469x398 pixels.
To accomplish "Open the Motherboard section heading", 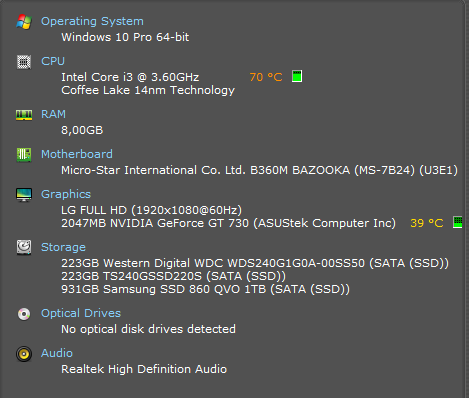I will point(77,154).
